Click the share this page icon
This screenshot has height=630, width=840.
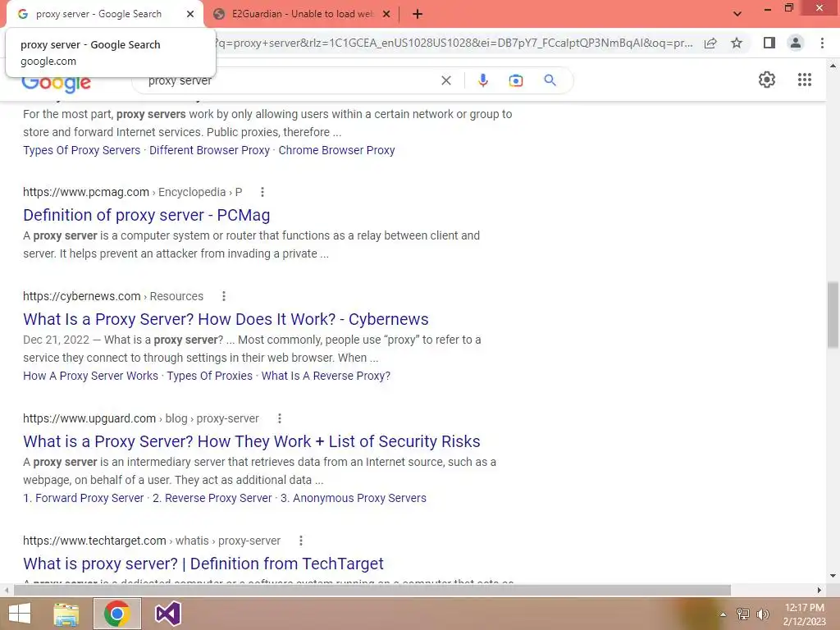point(710,43)
